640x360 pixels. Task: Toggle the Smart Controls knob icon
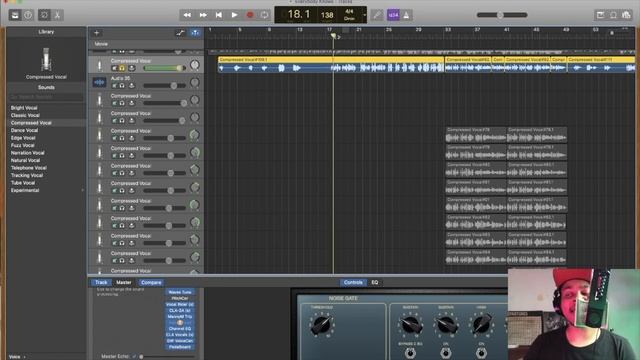[44, 15]
